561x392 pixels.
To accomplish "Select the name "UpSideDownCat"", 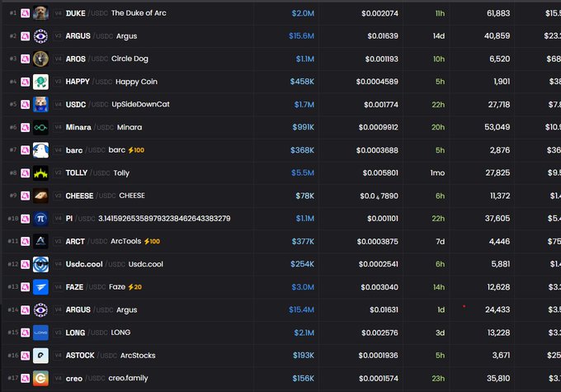I will point(140,105).
